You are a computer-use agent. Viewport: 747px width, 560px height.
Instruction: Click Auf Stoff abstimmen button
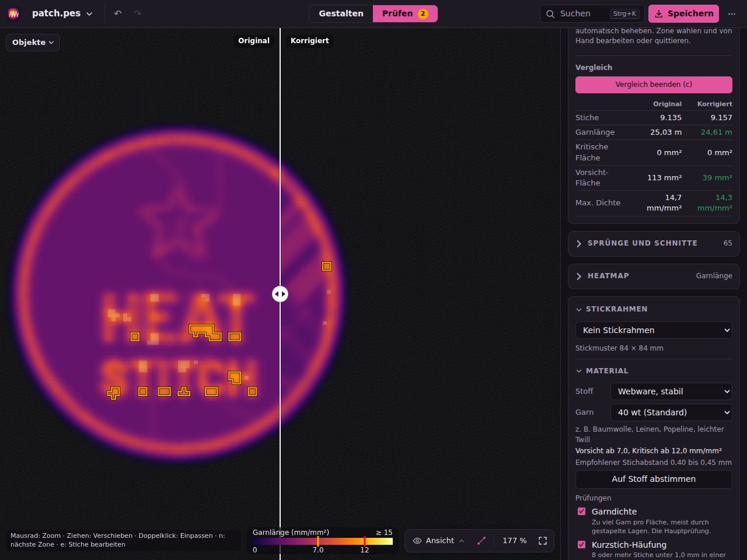(654, 479)
